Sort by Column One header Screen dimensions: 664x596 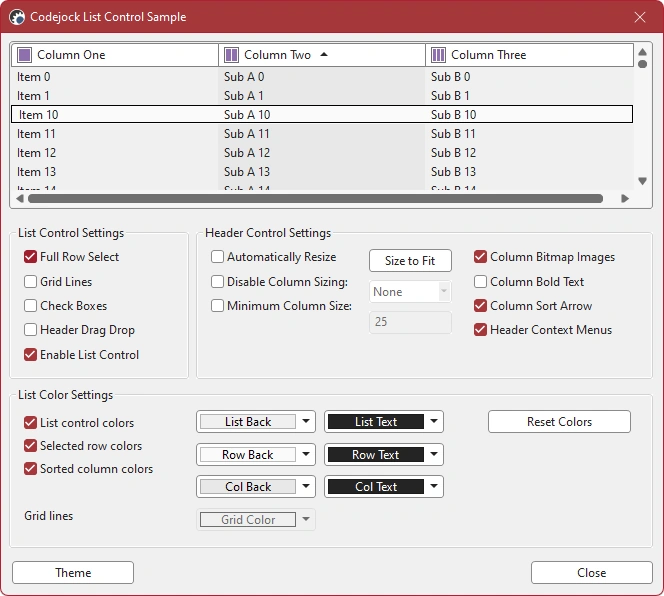(115, 55)
